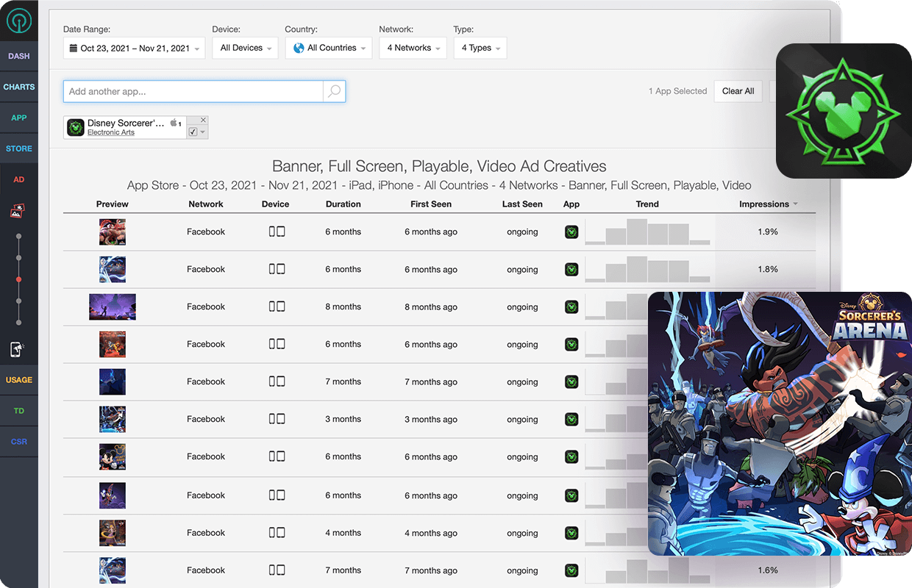The width and height of the screenshot is (912, 588).
Task: Click the app logo in the sidebar
Action: tap(18, 21)
